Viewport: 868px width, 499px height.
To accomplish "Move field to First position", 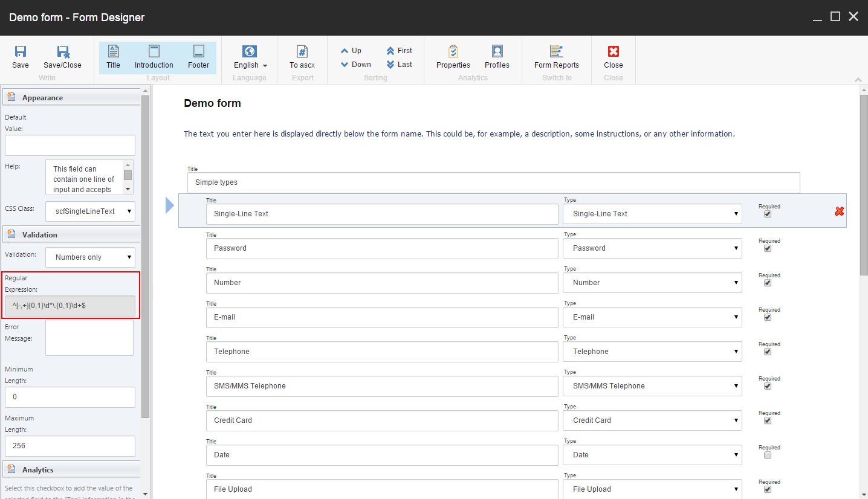I will click(x=399, y=51).
